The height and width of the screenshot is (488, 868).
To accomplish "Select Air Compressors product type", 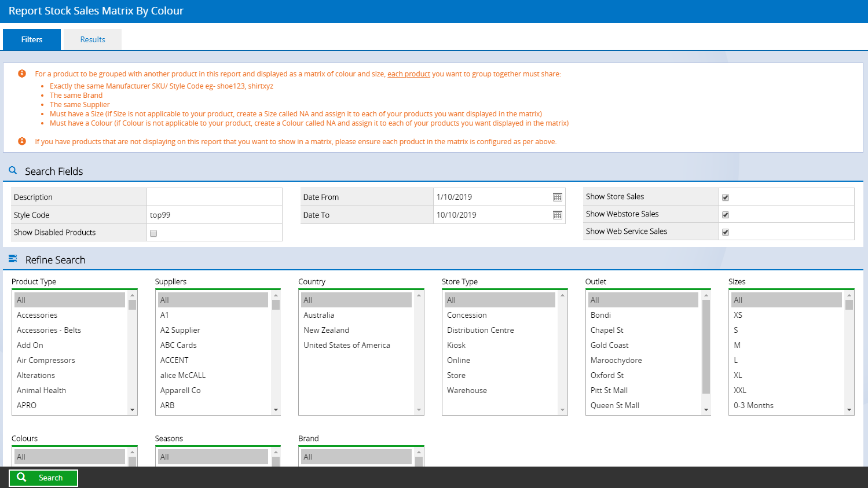I will tap(69, 360).
